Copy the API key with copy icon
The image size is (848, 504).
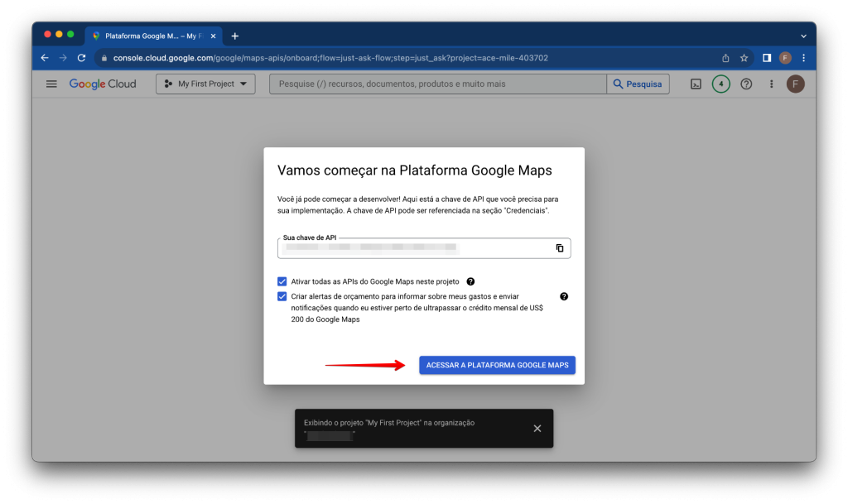560,248
